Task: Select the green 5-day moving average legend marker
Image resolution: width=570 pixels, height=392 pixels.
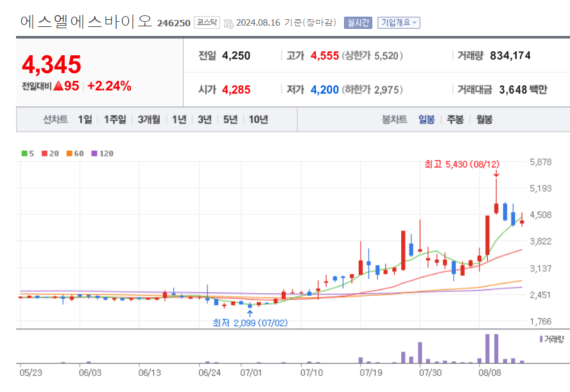Action: click(24, 153)
